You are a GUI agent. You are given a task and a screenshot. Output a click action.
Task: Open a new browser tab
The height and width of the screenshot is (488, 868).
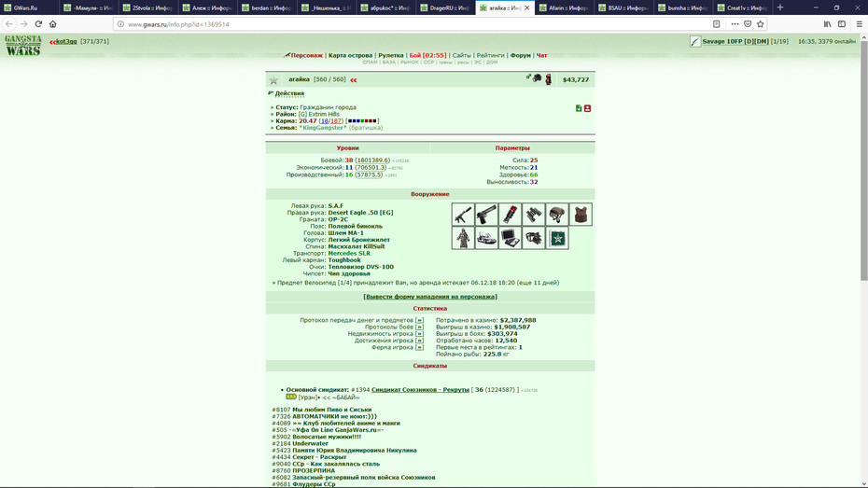pyautogui.click(x=780, y=7)
